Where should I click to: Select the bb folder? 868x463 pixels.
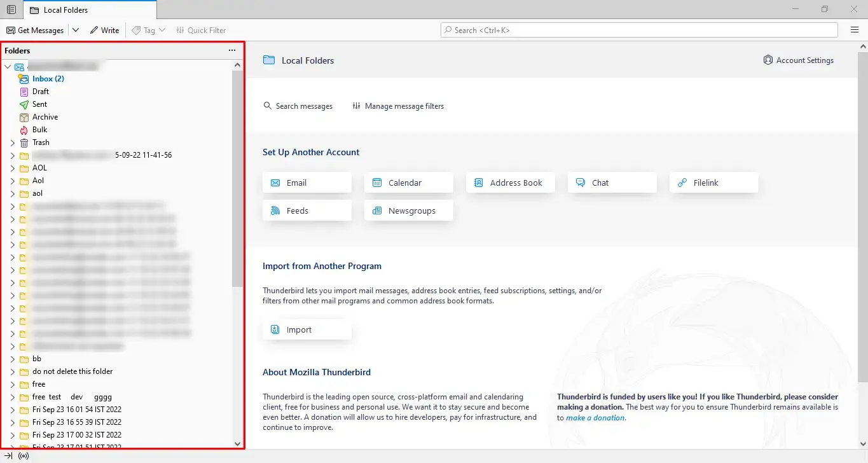tap(37, 359)
